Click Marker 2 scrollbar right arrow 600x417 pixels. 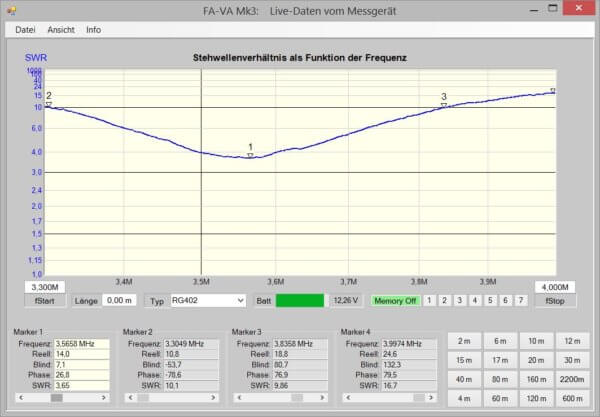213,398
